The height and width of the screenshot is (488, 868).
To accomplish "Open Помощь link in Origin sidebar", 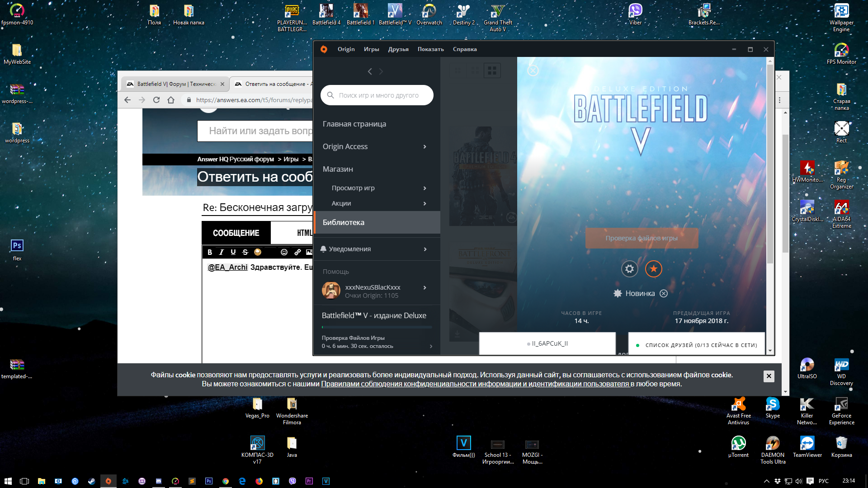I will [x=336, y=272].
